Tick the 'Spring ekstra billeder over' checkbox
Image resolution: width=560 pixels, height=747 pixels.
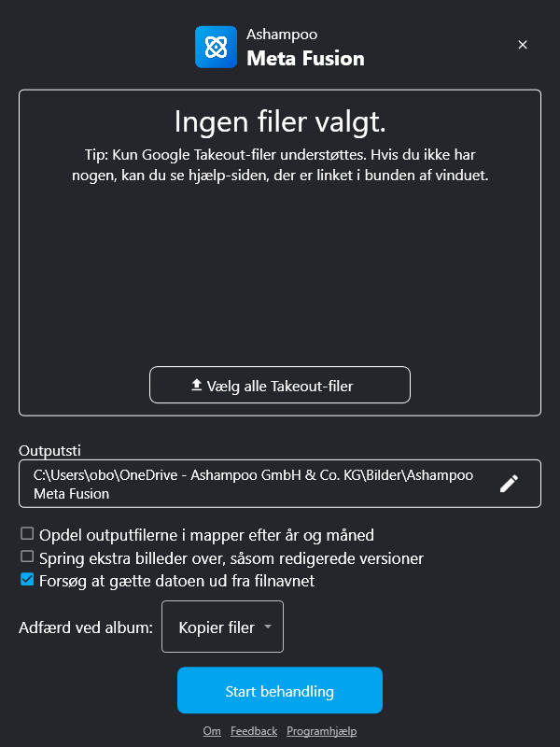point(27,557)
